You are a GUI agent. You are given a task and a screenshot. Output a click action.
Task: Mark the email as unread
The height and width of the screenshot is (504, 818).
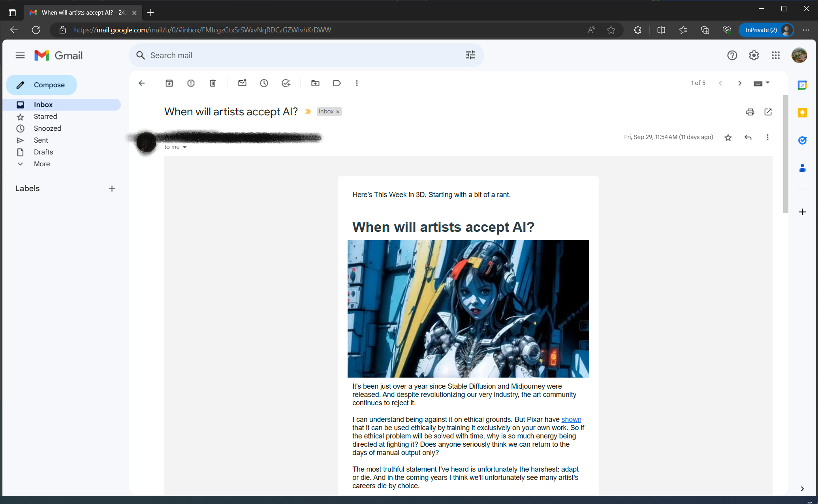click(242, 83)
